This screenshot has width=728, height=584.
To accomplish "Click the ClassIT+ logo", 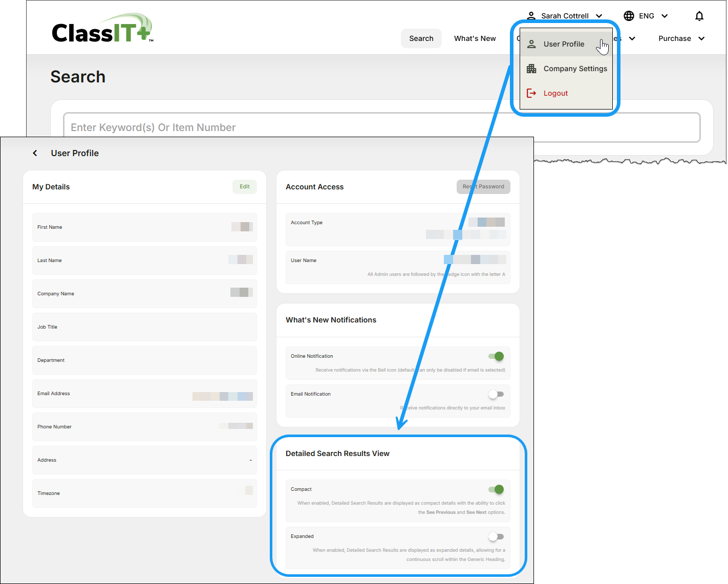I will tap(102, 29).
